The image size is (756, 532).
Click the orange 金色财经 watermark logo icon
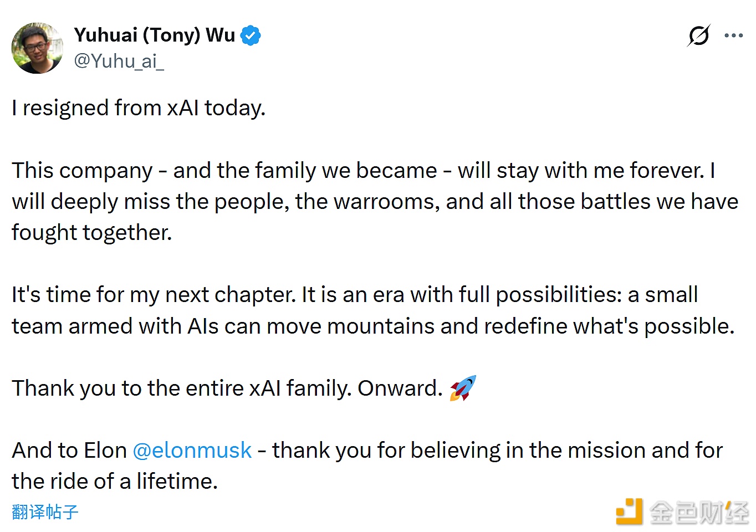(630, 512)
